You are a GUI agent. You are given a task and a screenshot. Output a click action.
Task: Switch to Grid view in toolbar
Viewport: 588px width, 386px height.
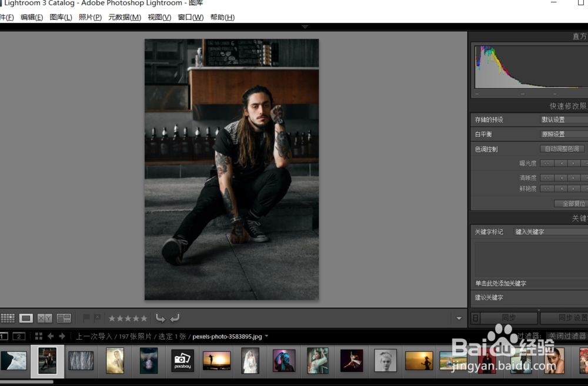coord(8,318)
